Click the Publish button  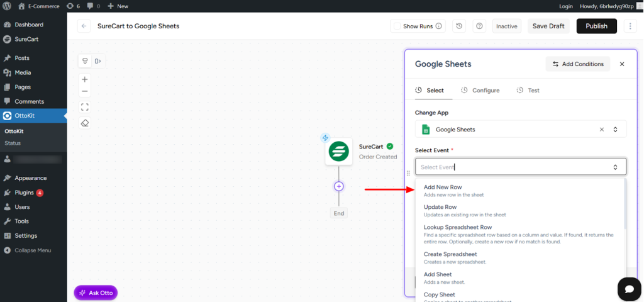(596, 26)
